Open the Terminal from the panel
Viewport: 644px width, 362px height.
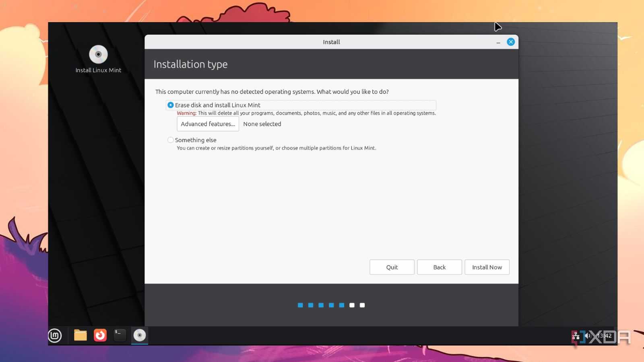point(120,335)
